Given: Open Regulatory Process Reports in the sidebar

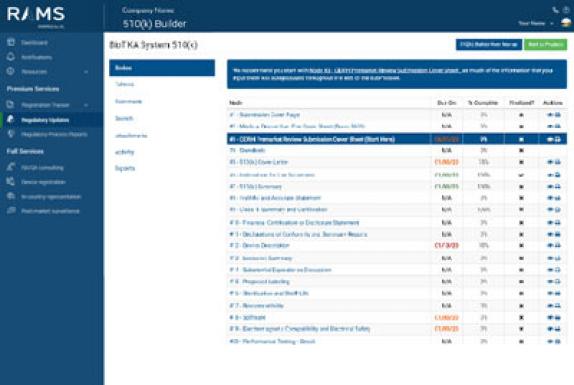Looking at the screenshot, I should point(54,134).
